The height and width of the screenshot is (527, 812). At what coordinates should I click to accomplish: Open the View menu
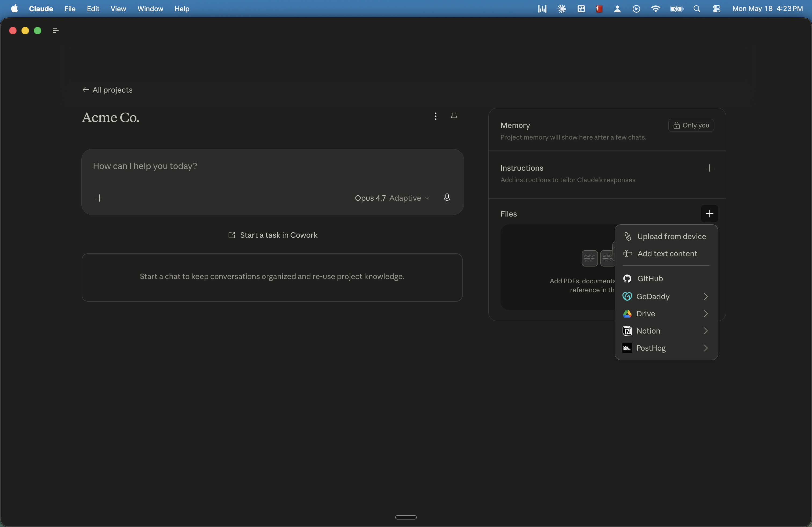(118, 9)
